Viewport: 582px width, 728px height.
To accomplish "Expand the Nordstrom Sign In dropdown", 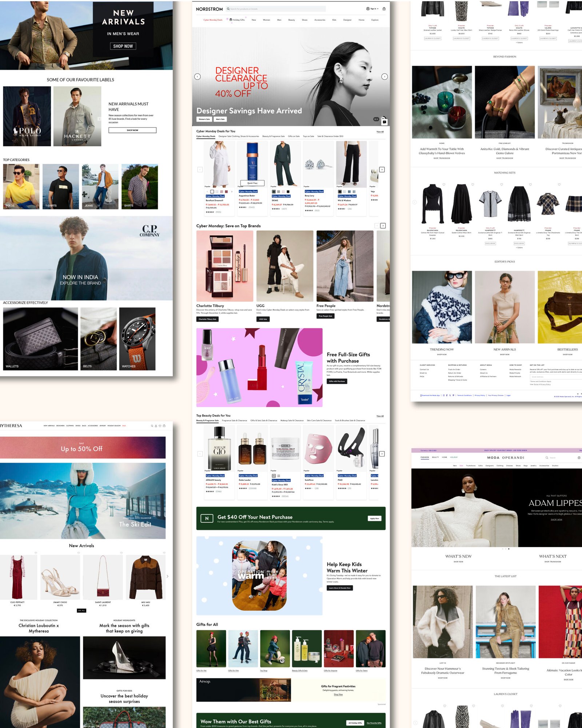I will 372,9.
